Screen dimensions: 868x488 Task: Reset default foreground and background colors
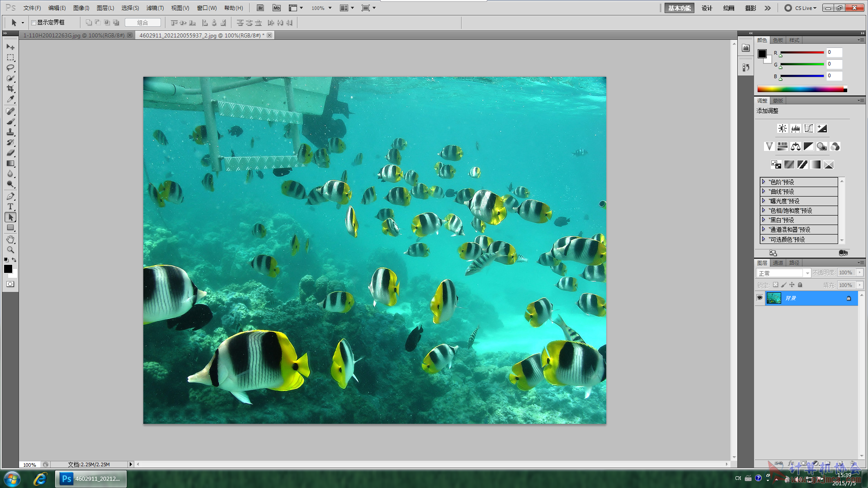click(x=6, y=260)
